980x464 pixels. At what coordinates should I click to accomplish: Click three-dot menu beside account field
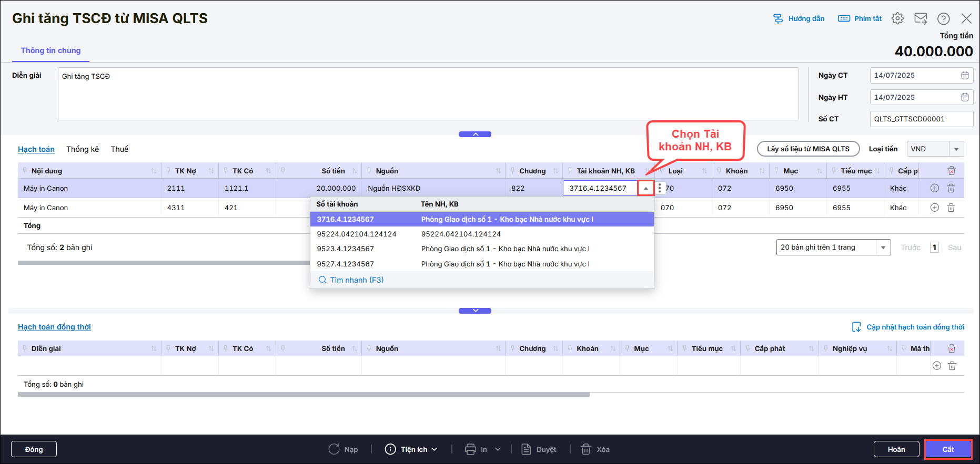click(x=660, y=188)
